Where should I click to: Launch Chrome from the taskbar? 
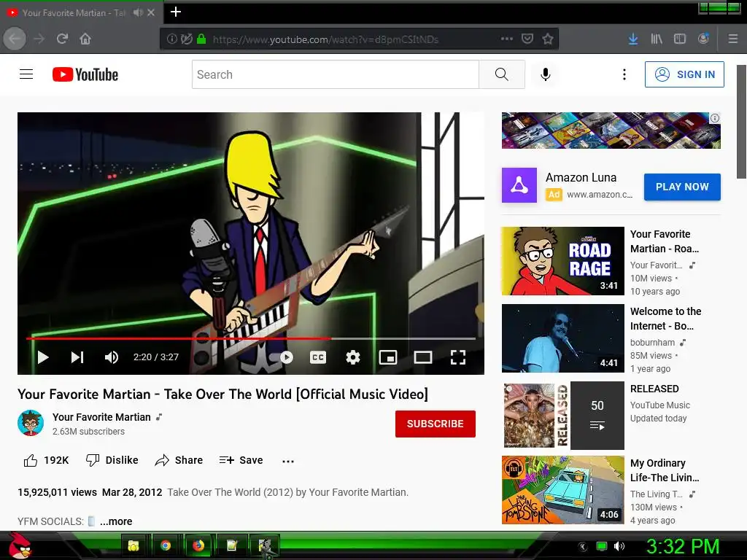(x=166, y=545)
